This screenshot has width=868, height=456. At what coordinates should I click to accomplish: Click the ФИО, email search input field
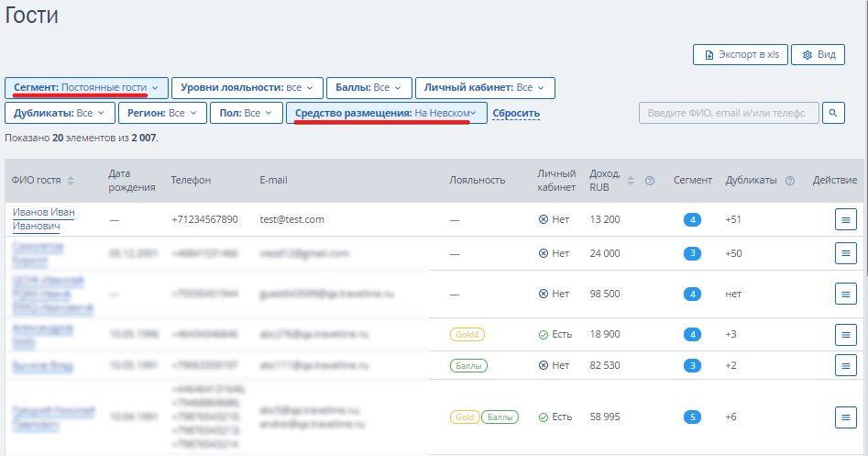(x=729, y=113)
